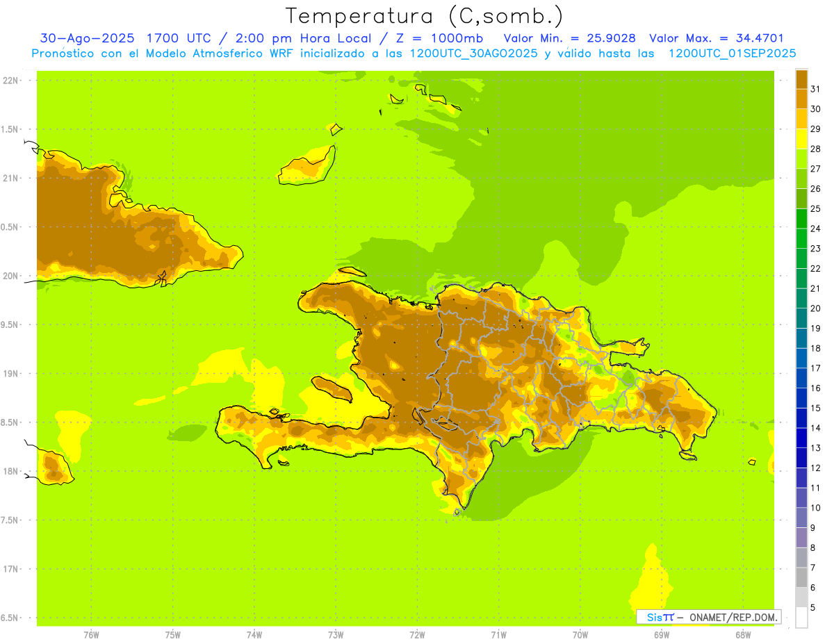Click the '1700 UTC' time text
Image resolution: width=834 pixels, height=644 pixels.
pyautogui.click(x=178, y=38)
